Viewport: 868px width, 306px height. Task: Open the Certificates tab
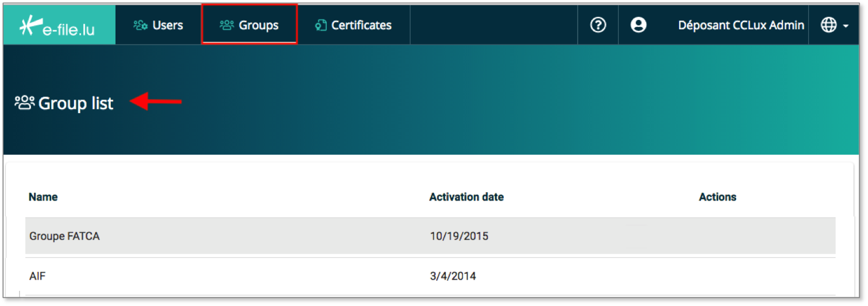[x=361, y=25]
